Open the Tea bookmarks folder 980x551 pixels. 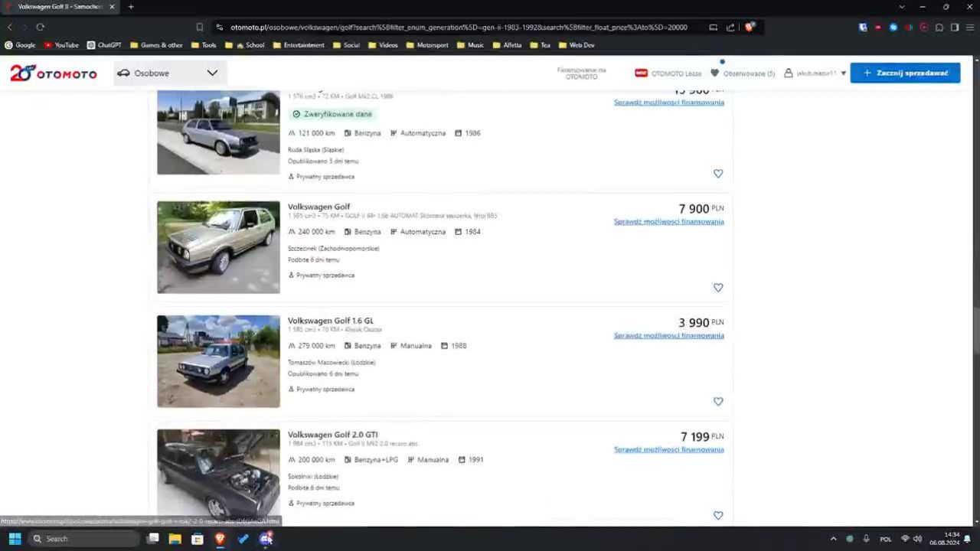click(540, 45)
